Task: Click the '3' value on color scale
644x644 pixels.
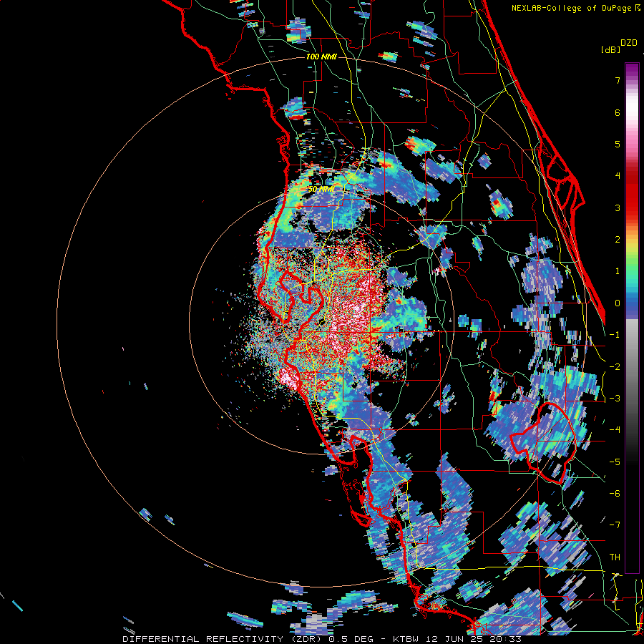Action: pos(618,208)
